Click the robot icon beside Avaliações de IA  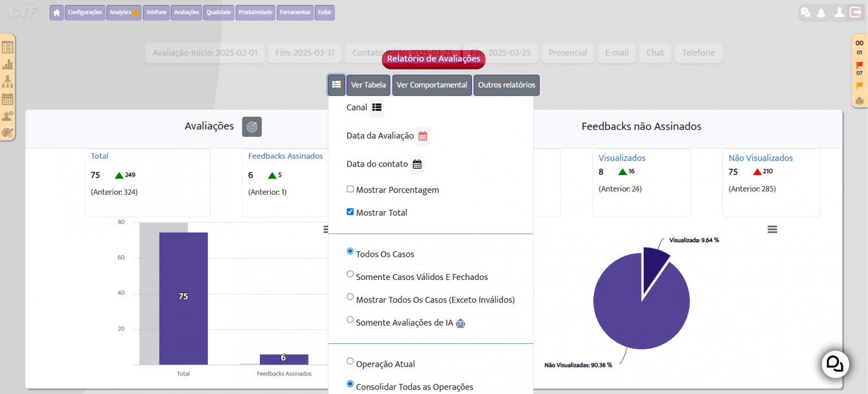pos(461,323)
